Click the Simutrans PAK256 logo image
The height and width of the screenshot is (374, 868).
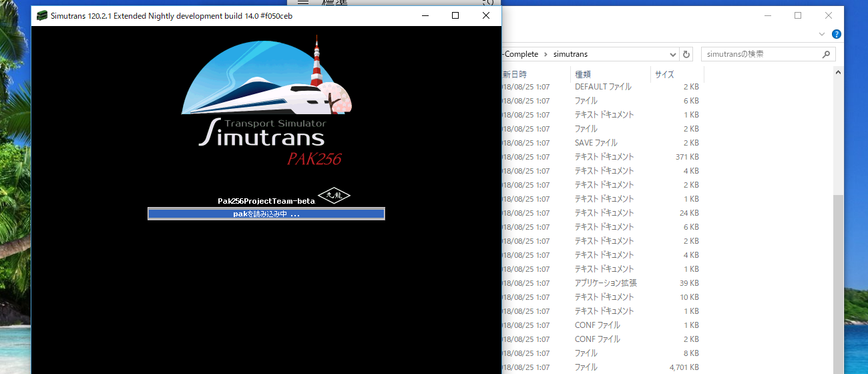267,100
